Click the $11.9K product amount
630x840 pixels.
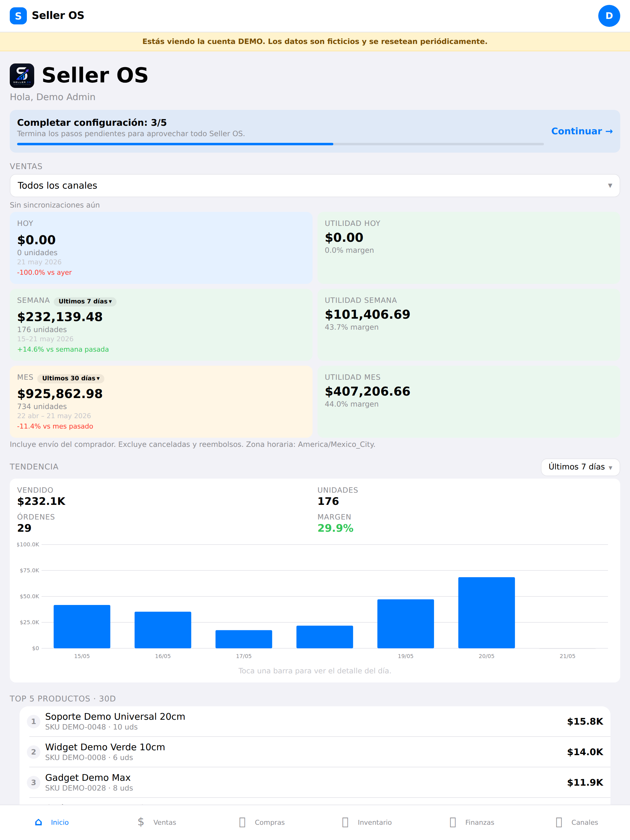pos(585,782)
